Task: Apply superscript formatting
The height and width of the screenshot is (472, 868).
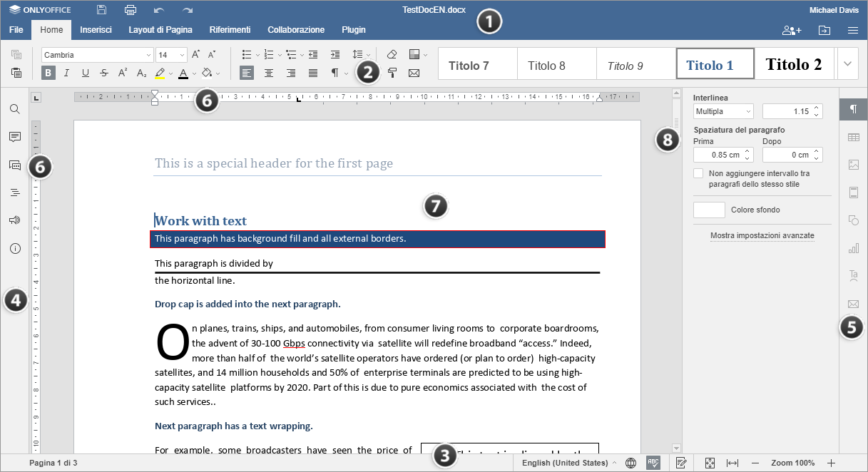Action: 123,73
